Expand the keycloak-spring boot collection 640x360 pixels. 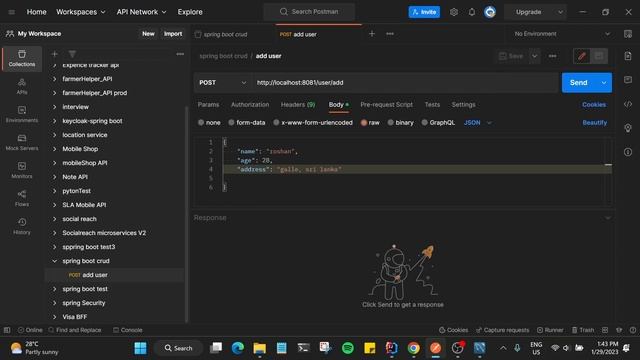pos(55,121)
